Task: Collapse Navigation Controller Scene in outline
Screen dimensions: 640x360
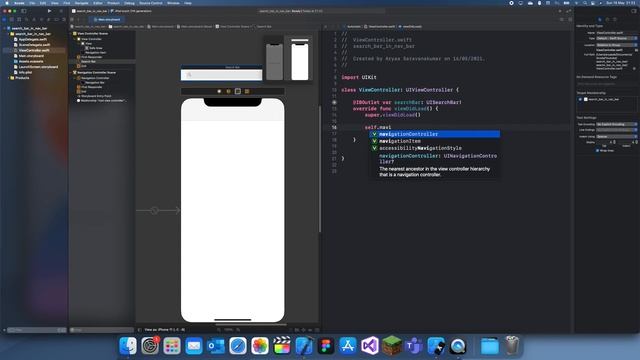Action: 71,73
